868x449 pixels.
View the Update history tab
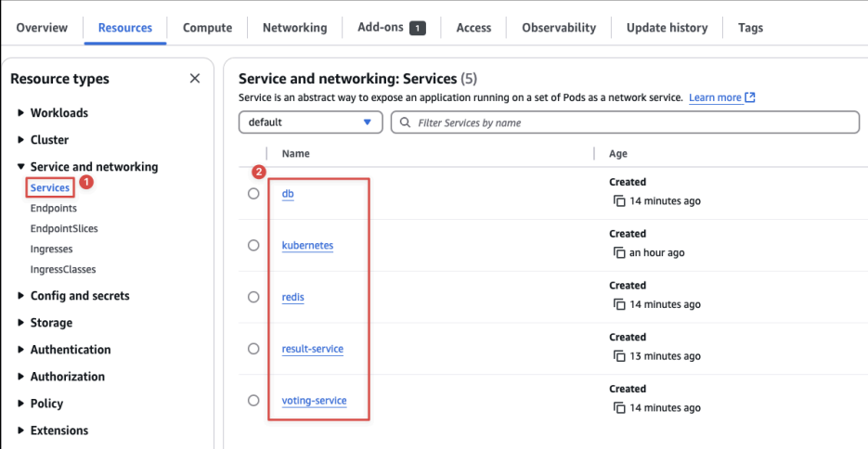[x=667, y=28]
